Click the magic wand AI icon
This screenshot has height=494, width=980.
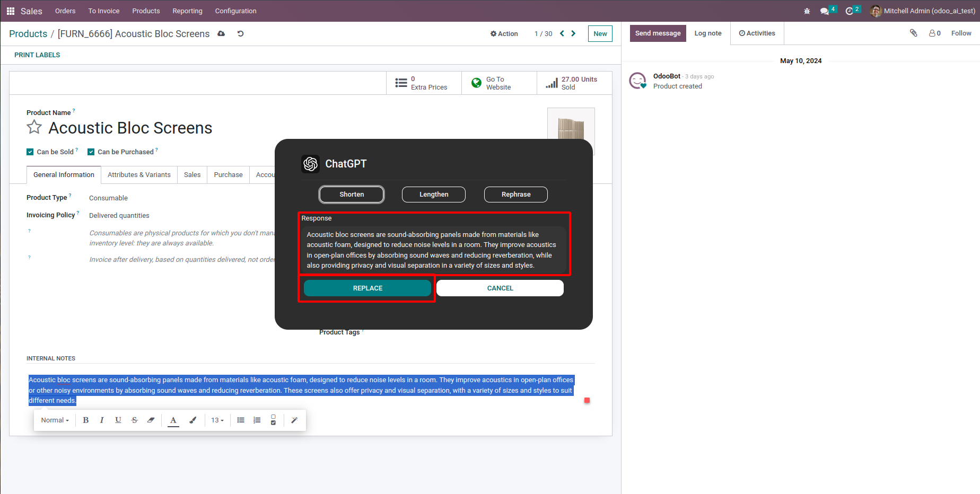[x=294, y=420]
